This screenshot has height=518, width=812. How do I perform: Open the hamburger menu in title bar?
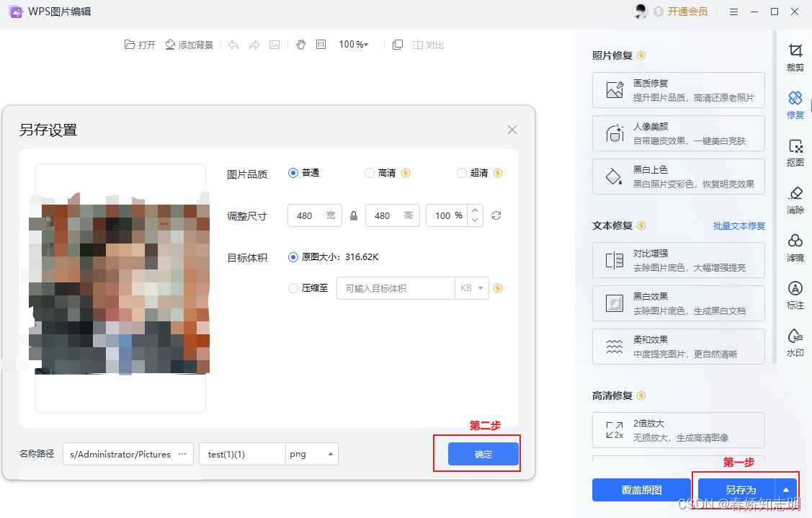733,12
